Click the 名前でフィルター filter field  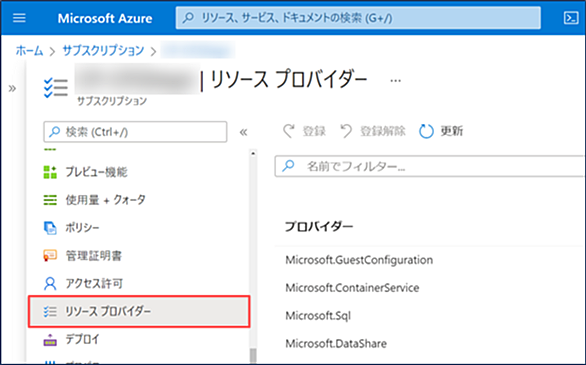coord(430,166)
